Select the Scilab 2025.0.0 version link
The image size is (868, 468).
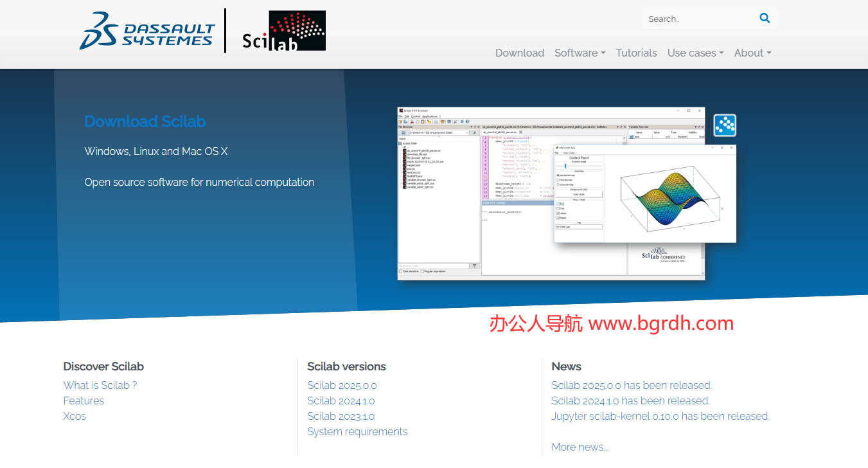pos(342,385)
